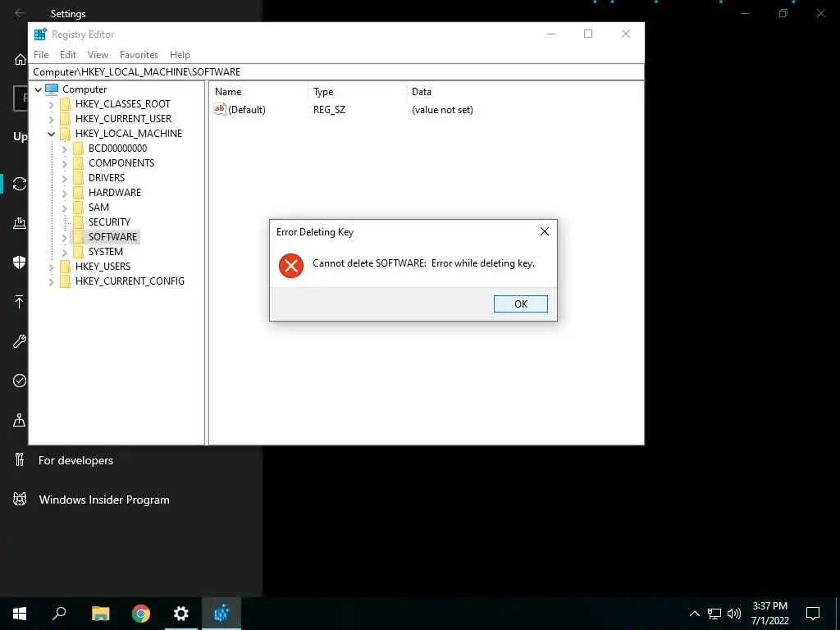Click OK in the Error Deleting Key dialog
The image size is (840, 630).
point(520,304)
